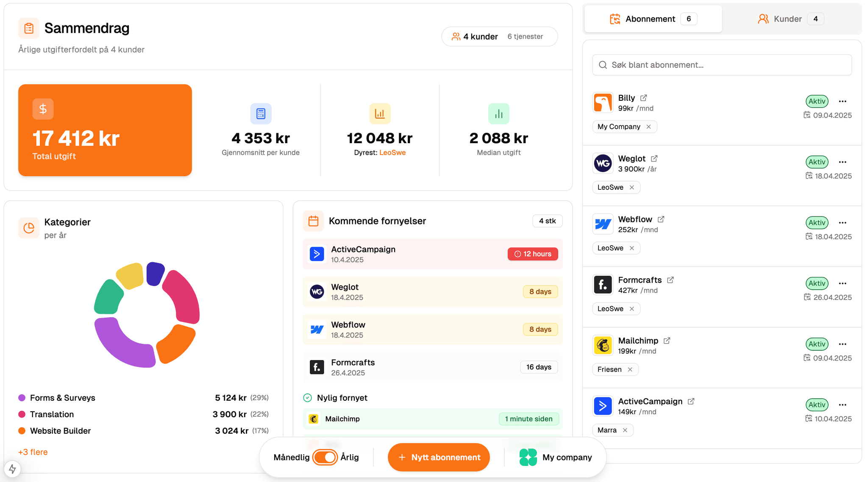
Task: Remove LeoSwe tag from Webflow
Action: pyautogui.click(x=632, y=248)
